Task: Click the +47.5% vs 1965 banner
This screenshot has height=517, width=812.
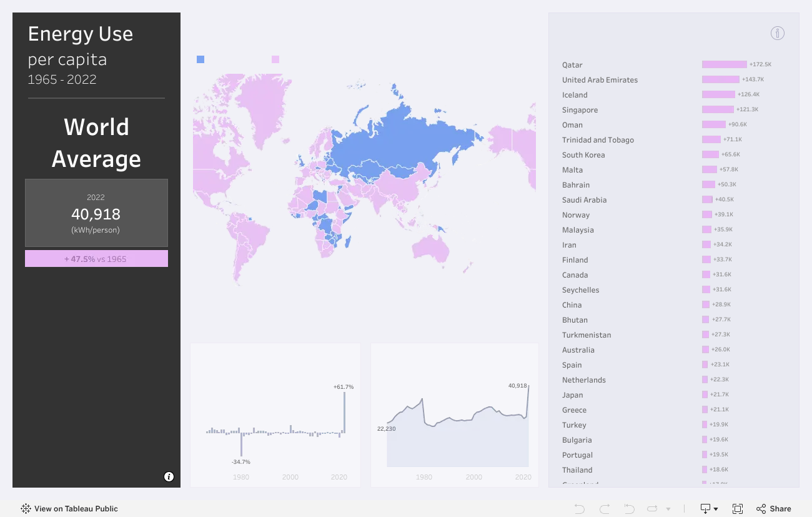Action: point(96,259)
